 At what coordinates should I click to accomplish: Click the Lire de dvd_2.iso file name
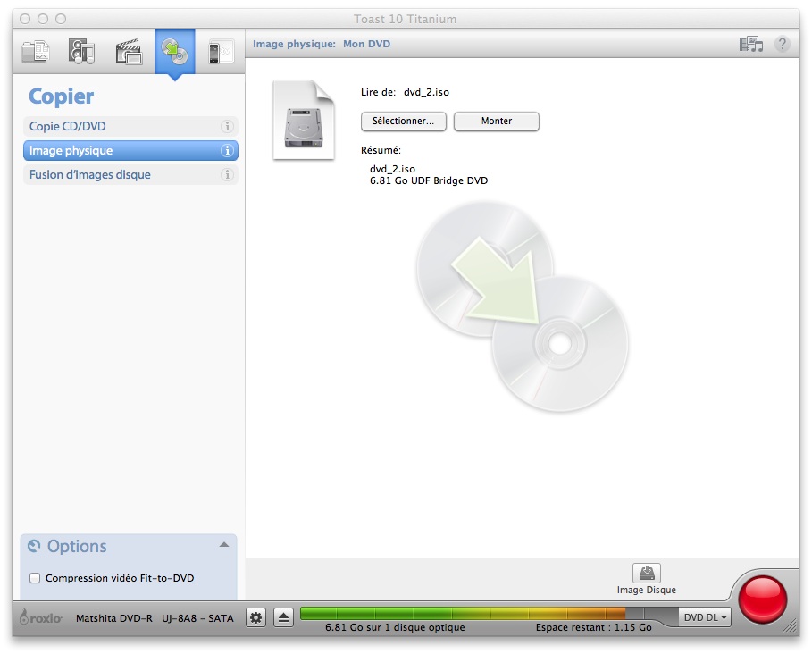point(426,92)
